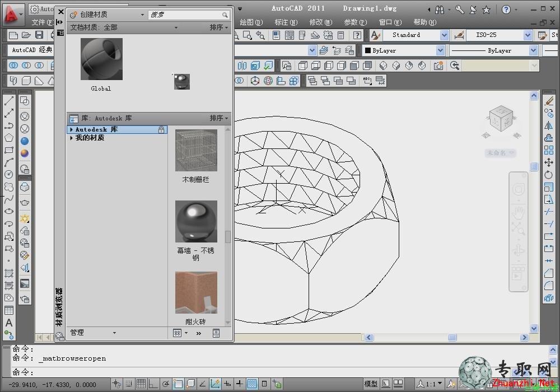
Task: Click the Save floppy disk icon
Action: 39,35
